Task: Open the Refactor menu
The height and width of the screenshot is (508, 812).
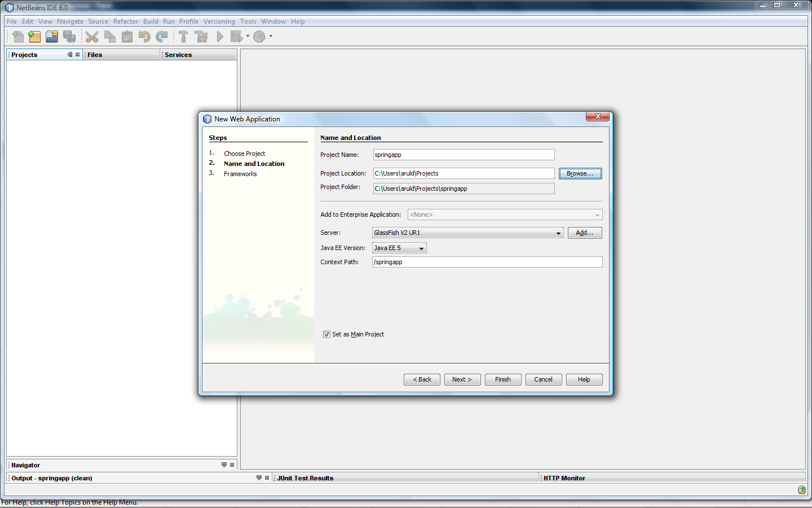Action: (125, 21)
